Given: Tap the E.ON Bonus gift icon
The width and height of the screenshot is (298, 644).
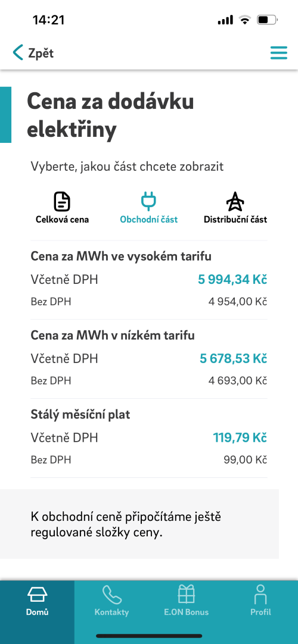Looking at the screenshot, I should pyautogui.click(x=186, y=595).
